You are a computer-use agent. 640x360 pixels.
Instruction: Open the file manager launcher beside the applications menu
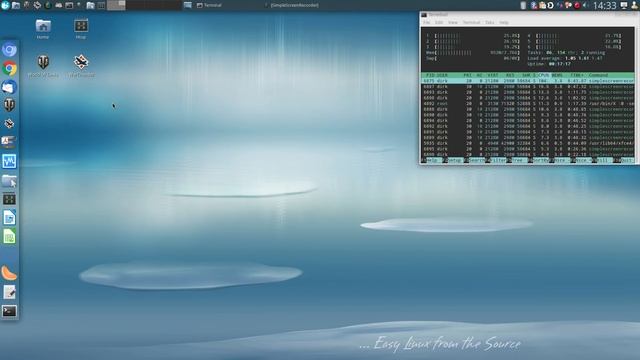(x=16, y=5)
